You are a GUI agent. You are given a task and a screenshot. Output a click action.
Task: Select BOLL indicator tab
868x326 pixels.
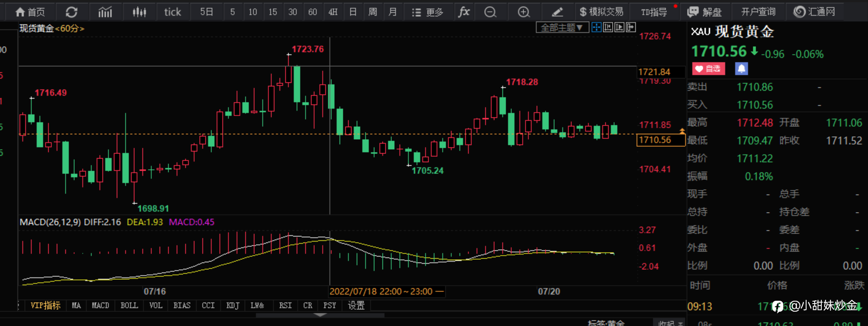[x=129, y=306]
